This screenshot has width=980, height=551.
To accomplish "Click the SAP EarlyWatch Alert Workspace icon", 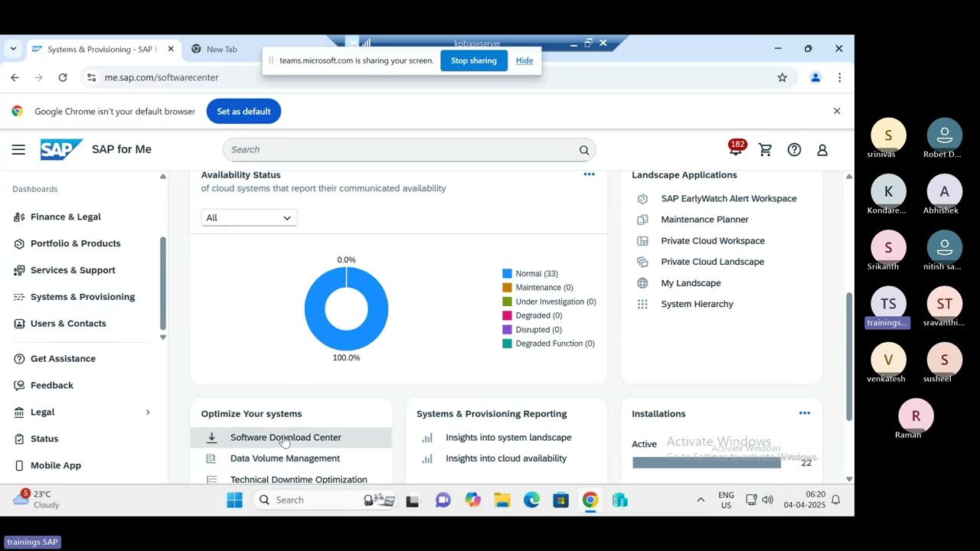I will click(x=642, y=199).
